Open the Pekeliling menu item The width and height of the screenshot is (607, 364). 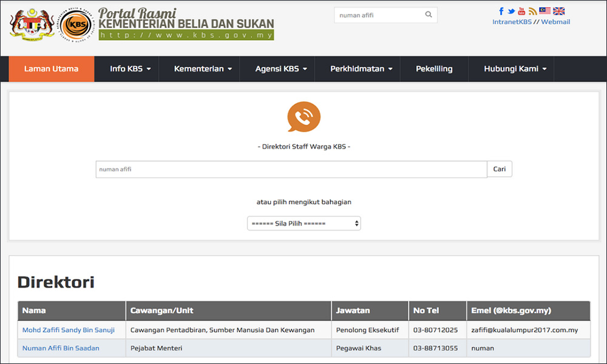click(434, 69)
